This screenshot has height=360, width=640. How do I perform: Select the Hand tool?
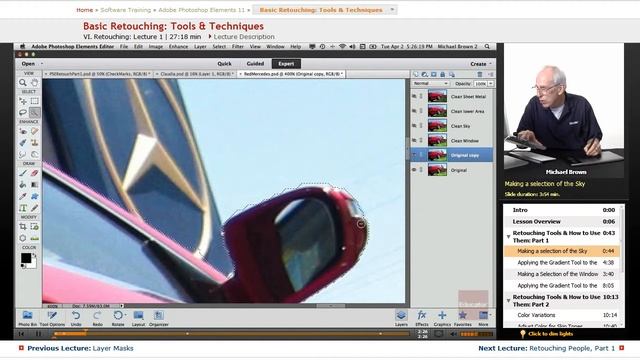(x=35, y=83)
